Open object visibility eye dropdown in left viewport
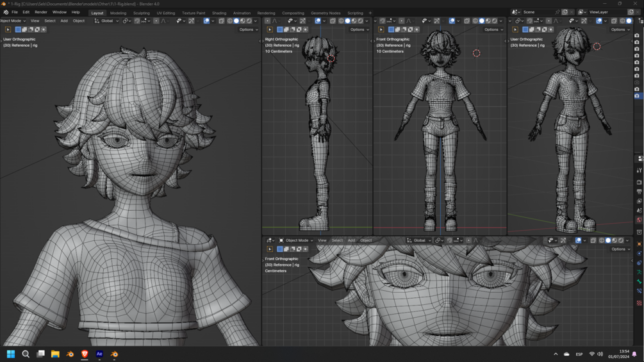Screen dimensions: 644x362 click(180, 21)
